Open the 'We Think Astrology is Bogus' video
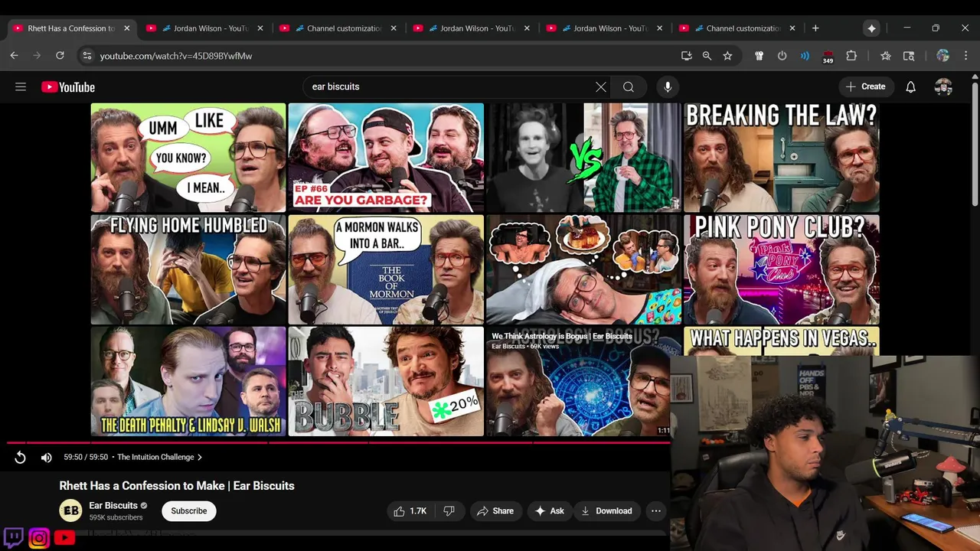Screen dimensions: 980x551 tap(578, 381)
